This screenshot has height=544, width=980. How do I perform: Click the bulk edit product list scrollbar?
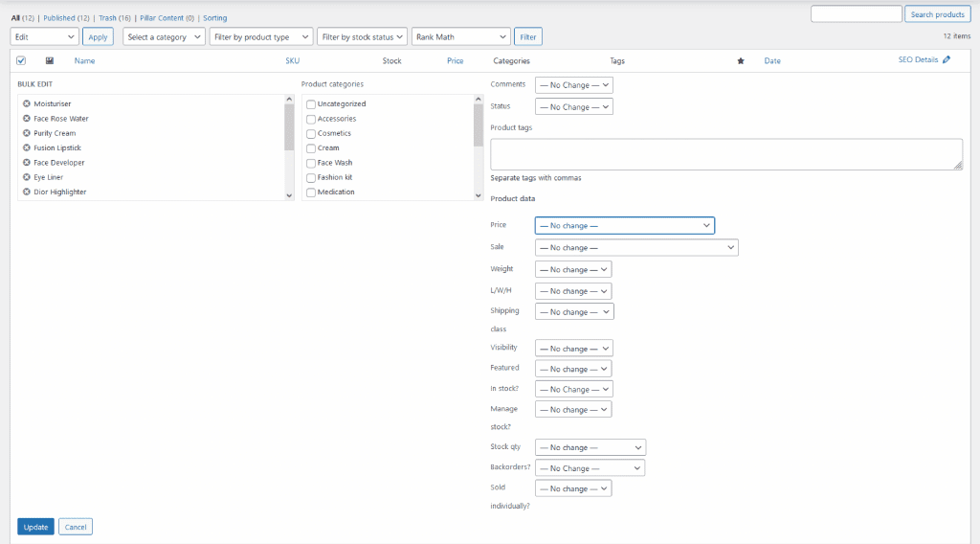point(289,127)
